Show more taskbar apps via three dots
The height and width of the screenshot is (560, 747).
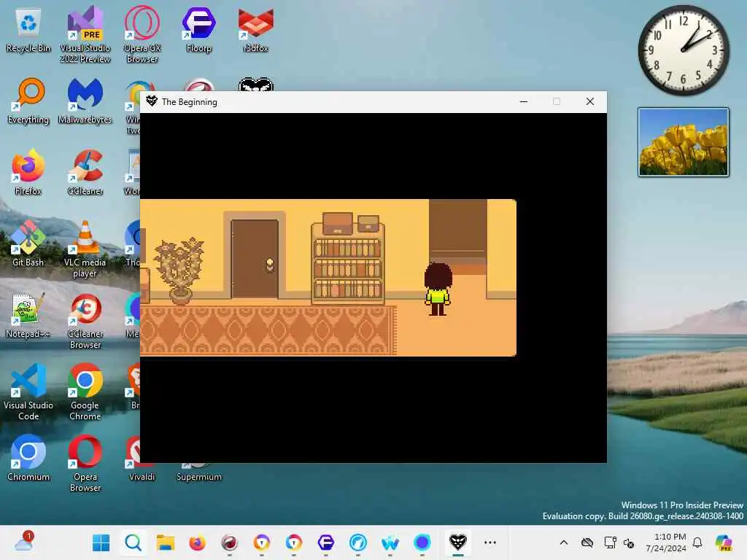pos(490,542)
